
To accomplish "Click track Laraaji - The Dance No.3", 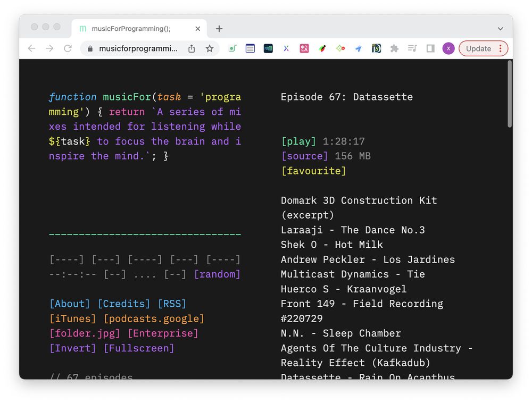I will 353,230.
